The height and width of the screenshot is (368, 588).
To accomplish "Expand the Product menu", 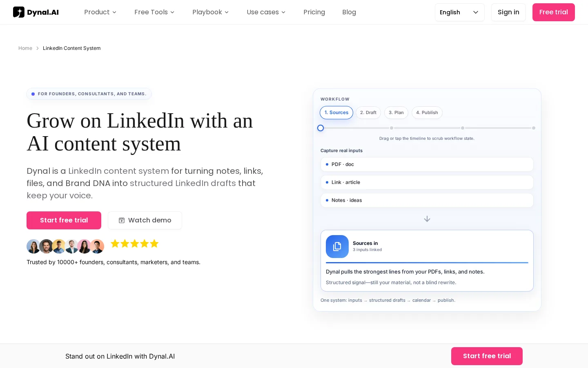I will (100, 12).
